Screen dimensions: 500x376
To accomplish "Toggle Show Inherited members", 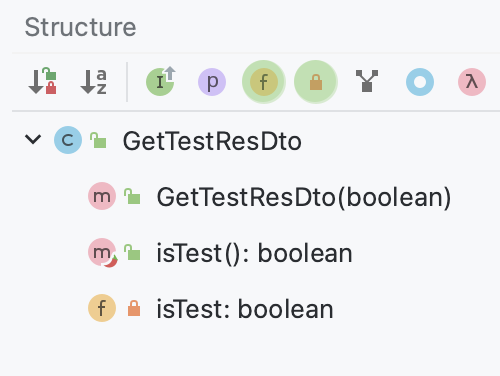I will [x=161, y=82].
